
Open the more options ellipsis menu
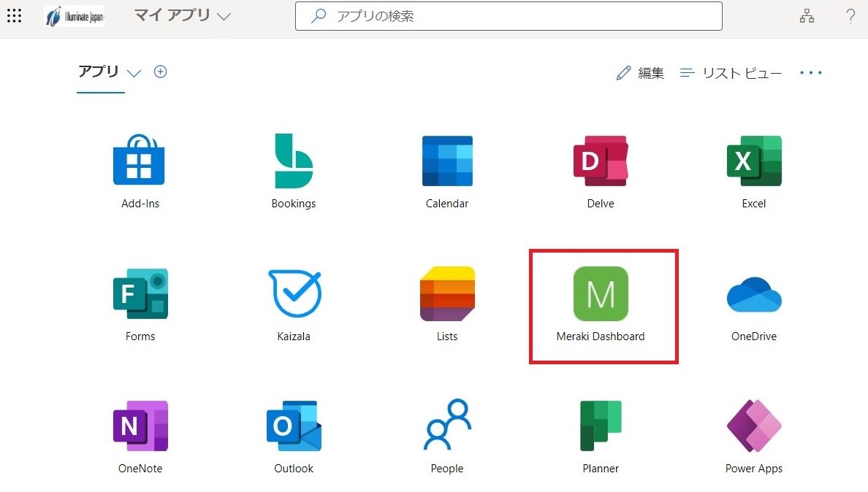point(810,72)
